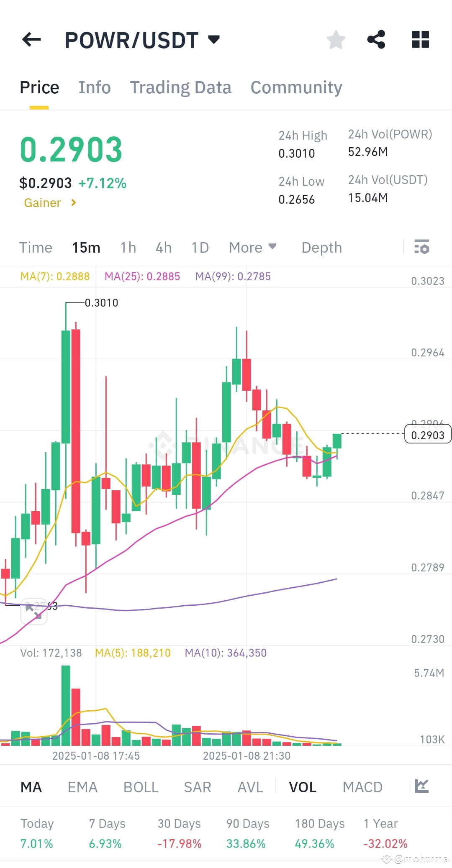Viewport: 452px width, 868px height.
Task: Open the Community tab
Action: point(296,87)
